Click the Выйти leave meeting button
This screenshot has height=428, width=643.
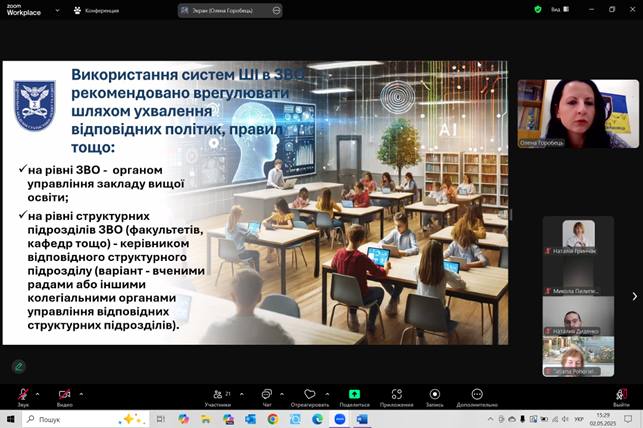[x=621, y=395]
